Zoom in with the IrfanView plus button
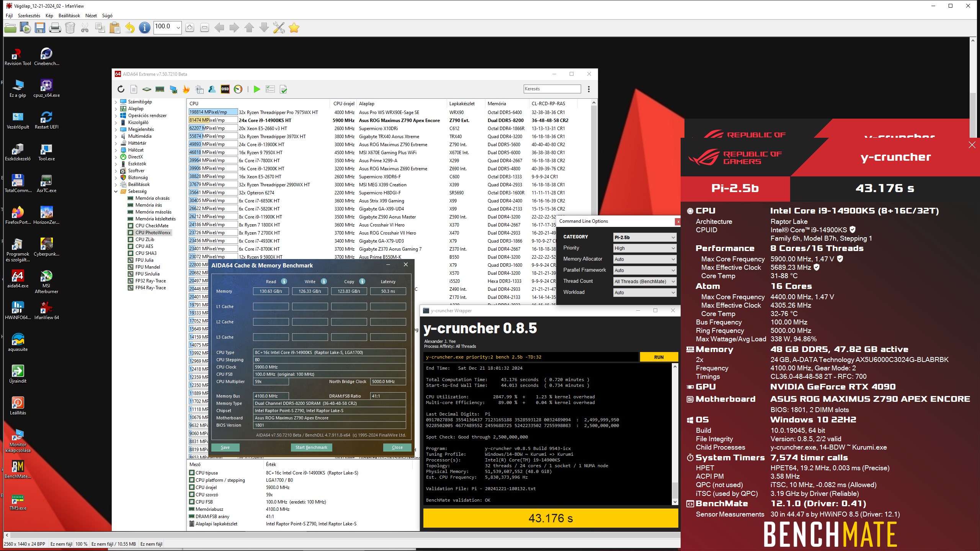980x551 pixels. 189,28
